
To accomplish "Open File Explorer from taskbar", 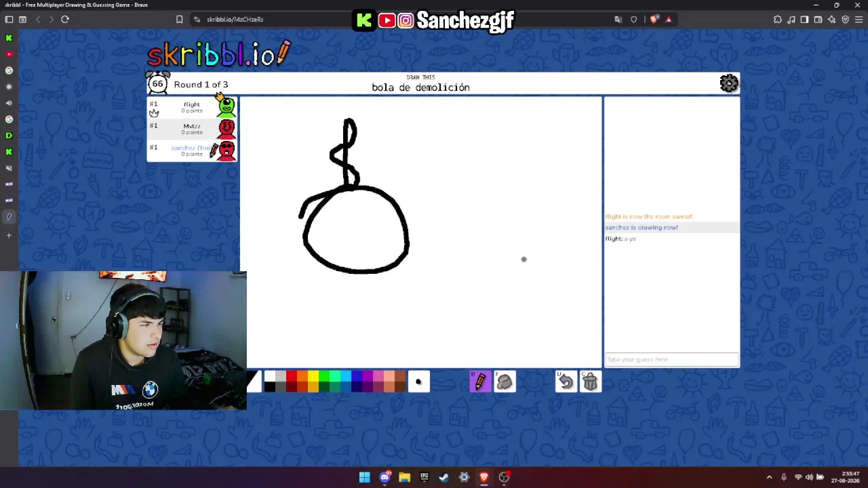I will [404, 477].
